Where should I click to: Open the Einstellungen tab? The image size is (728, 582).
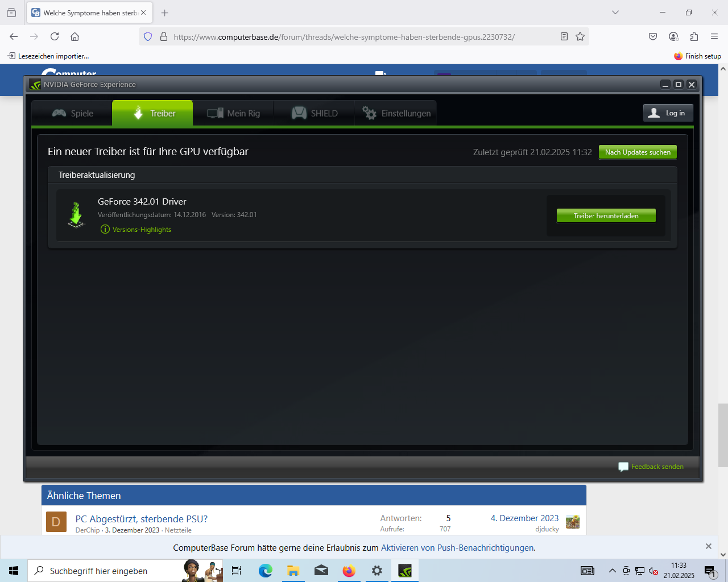coord(396,113)
